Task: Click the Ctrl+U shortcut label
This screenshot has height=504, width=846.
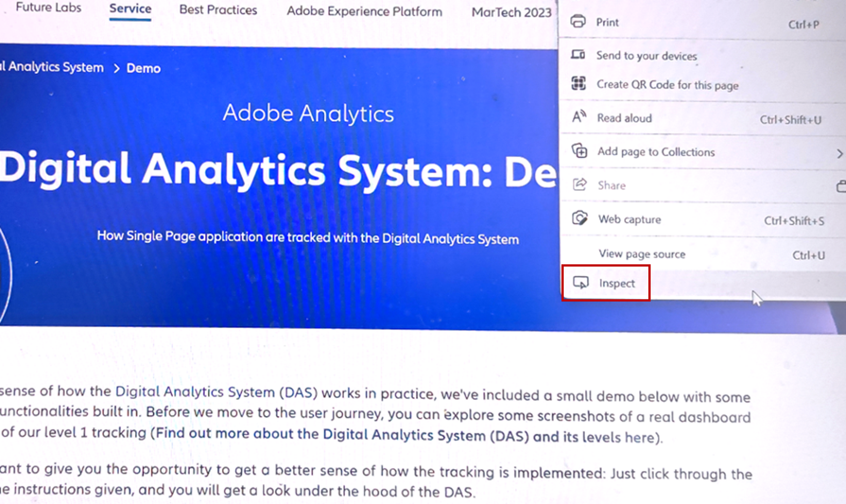Action: (x=808, y=255)
